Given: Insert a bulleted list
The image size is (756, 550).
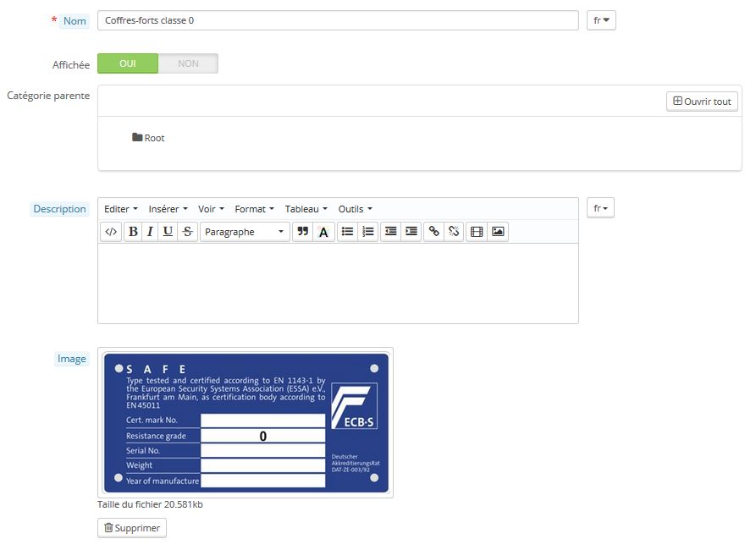Looking at the screenshot, I should tap(347, 232).
